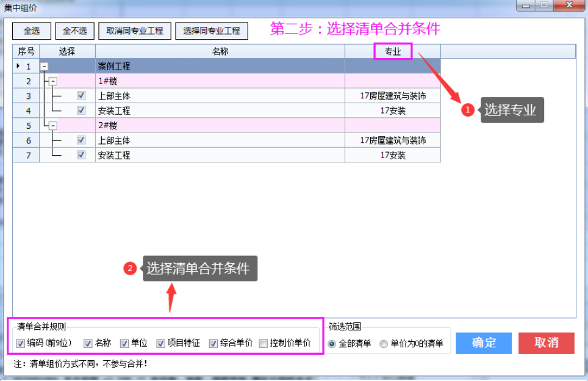Screen dimensions: 588x381
Task: Uncheck 上部主体 under 1#楼
Action: 81,96
